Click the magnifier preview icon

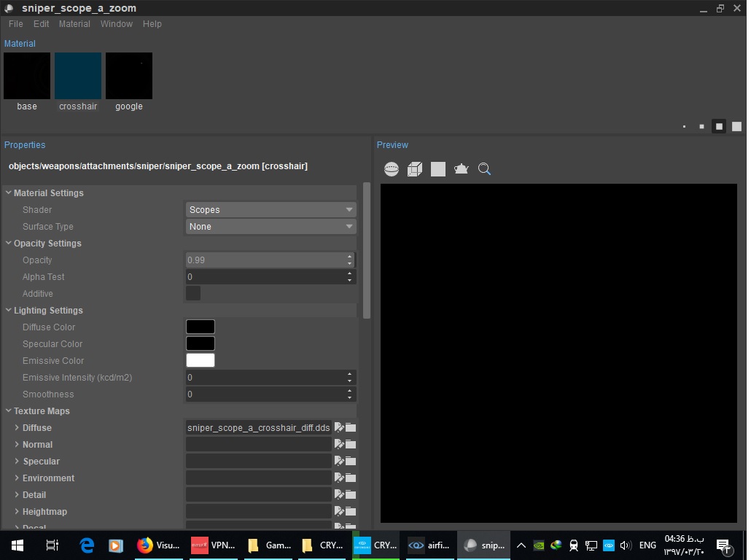coord(484,169)
